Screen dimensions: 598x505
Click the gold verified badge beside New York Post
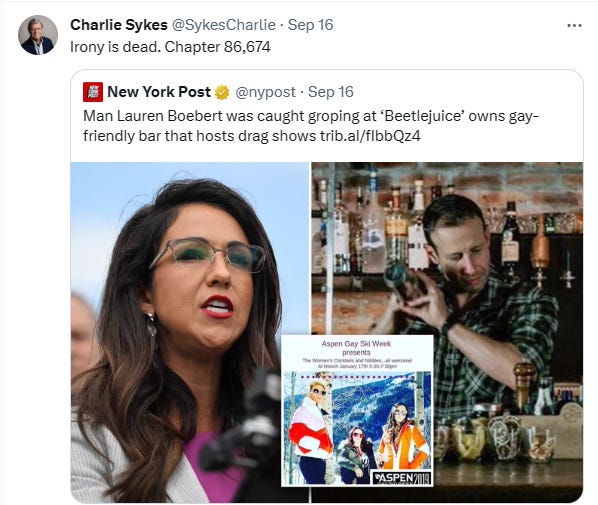tap(222, 93)
